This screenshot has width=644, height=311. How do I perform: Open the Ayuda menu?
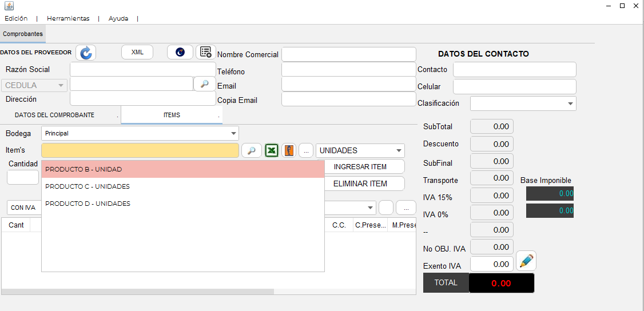click(118, 18)
